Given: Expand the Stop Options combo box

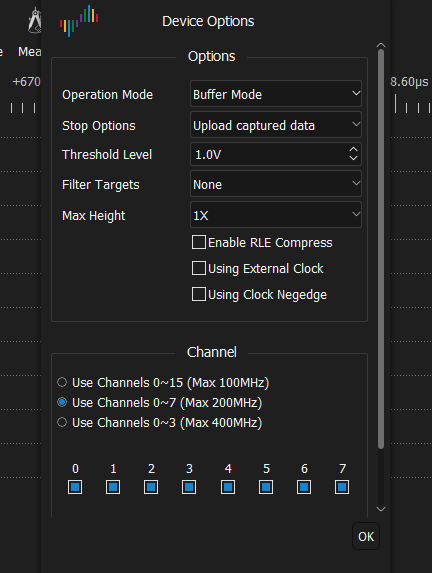Looking at the screenshot, I should (x=276, y=125).
